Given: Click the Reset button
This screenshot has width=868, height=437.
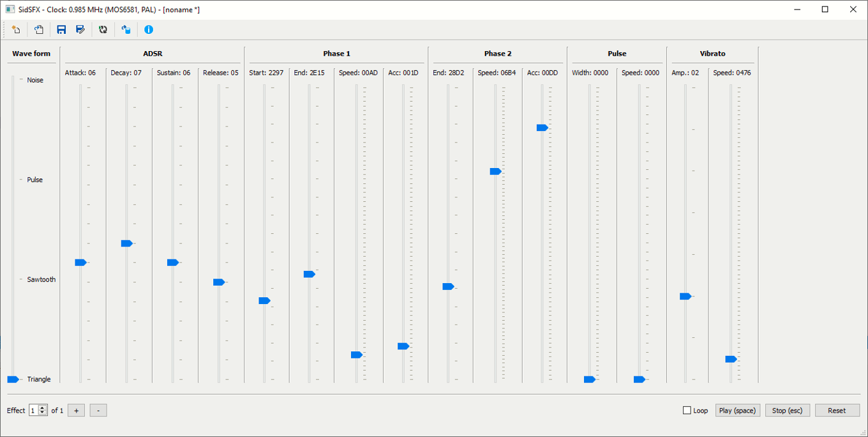Looking at the screenshot, I should coord(837,410).
